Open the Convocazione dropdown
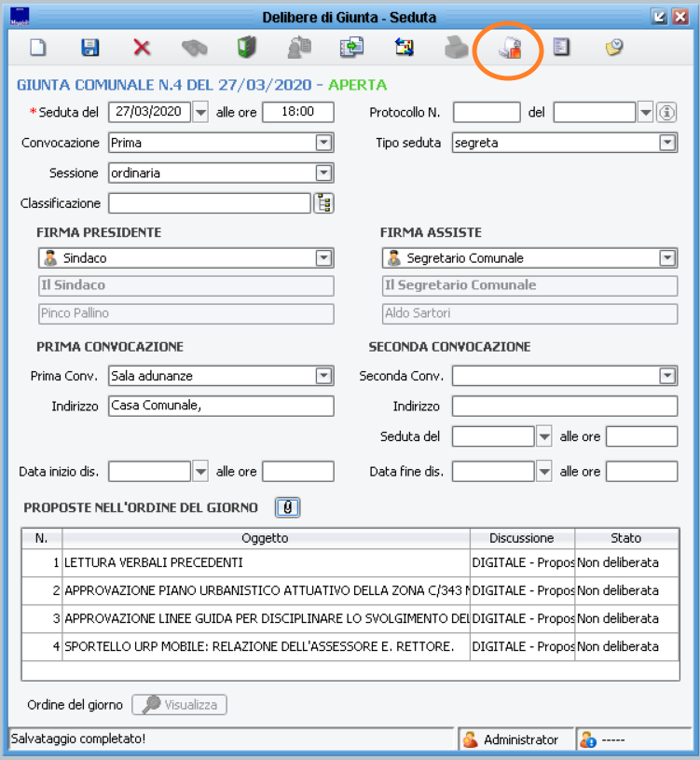This screenshot has height=760, width=700. pos(323,144)
